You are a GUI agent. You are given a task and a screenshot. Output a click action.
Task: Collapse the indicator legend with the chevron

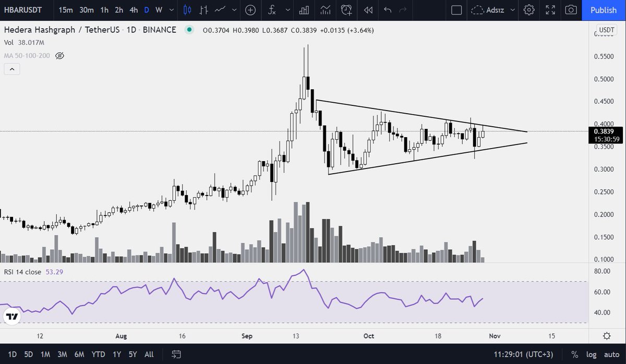tap(12, 68)
